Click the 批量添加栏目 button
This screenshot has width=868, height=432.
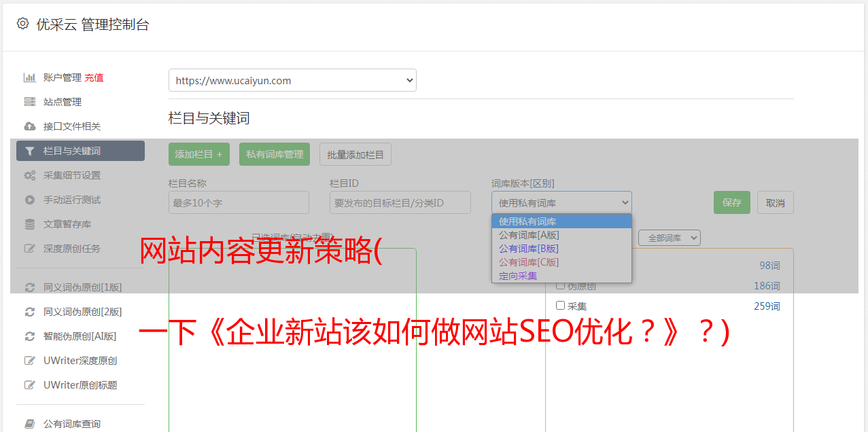(355, 154)
